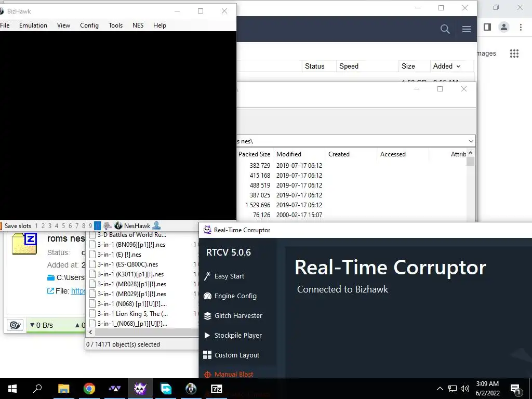Sort torrent list by Speed column
The image size is (532, 399).
click(367, 66)
